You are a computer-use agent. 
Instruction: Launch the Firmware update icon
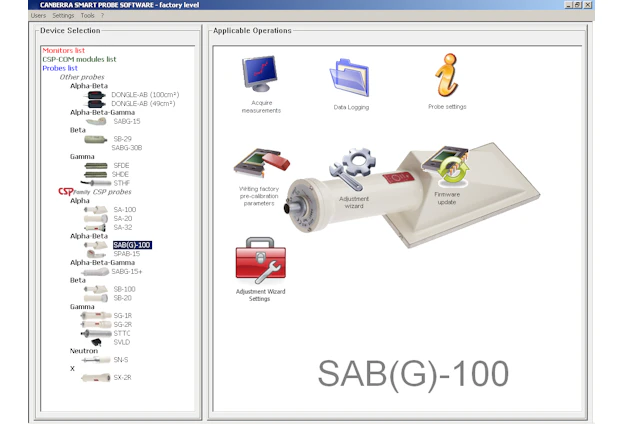[x=447, y=166]
